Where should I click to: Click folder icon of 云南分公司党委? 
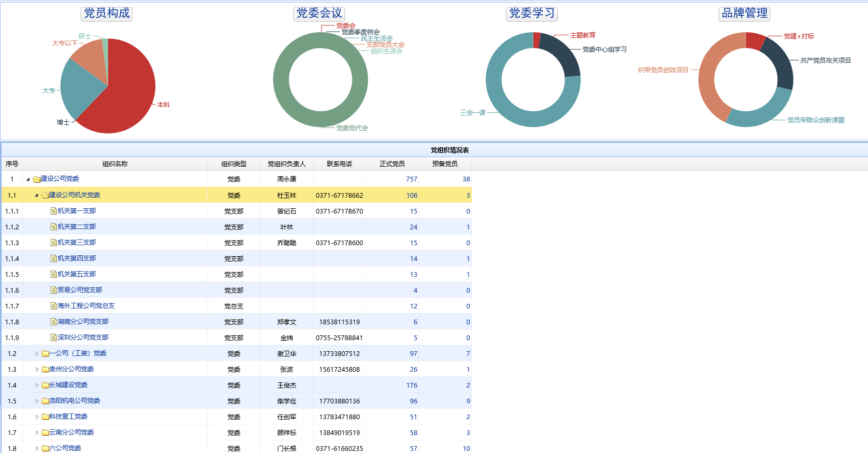pyautogui.click(x=45, y=432)
